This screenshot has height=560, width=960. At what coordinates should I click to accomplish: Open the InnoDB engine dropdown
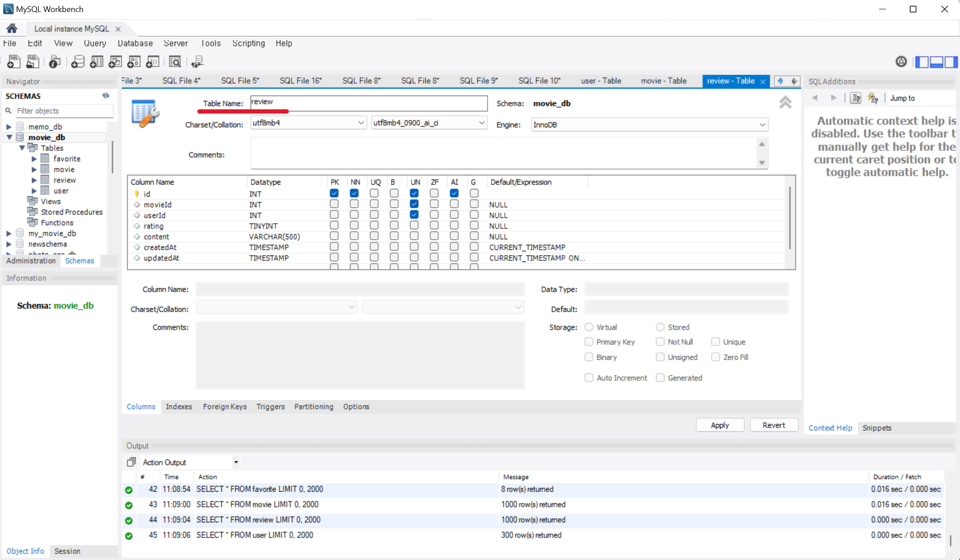649,125
